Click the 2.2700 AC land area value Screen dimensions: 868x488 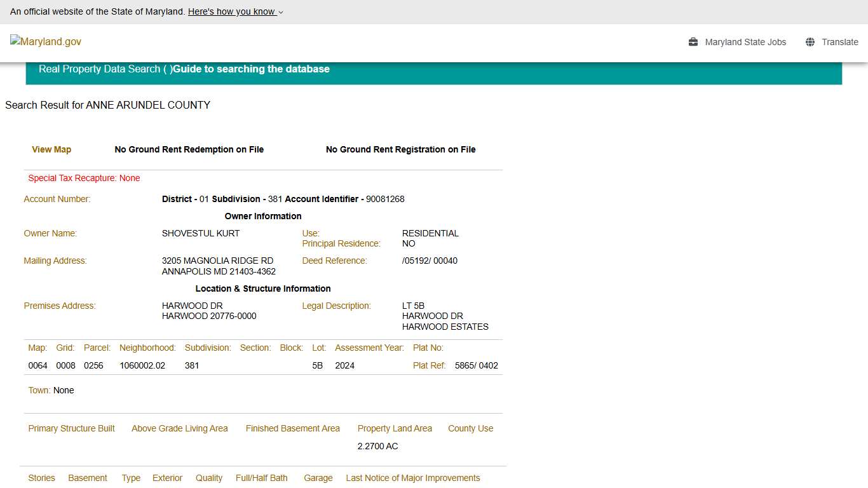pos(377,446)
